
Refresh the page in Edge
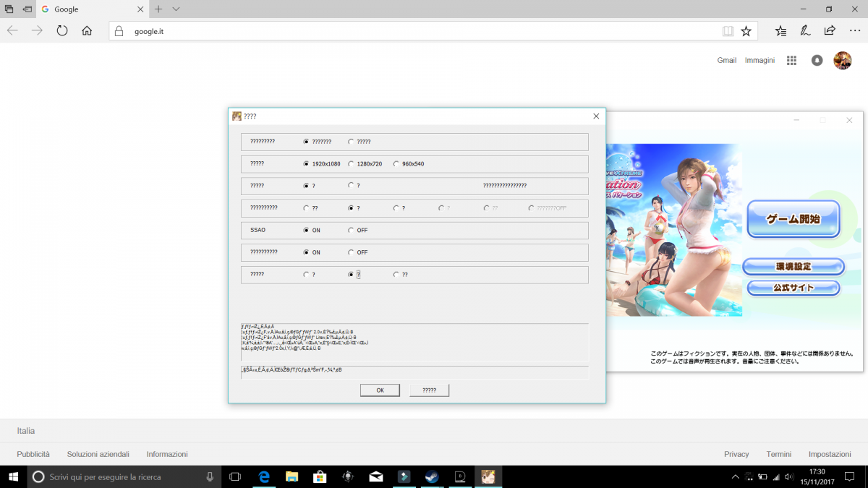61,31
